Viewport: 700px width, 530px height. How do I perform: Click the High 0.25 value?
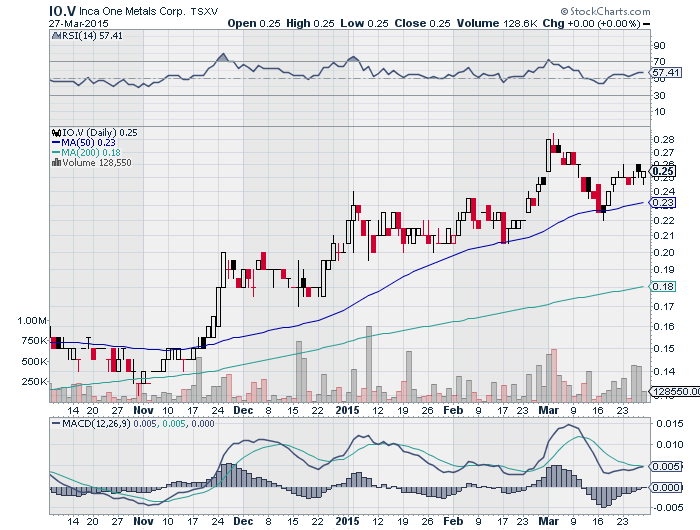[310, 23]
